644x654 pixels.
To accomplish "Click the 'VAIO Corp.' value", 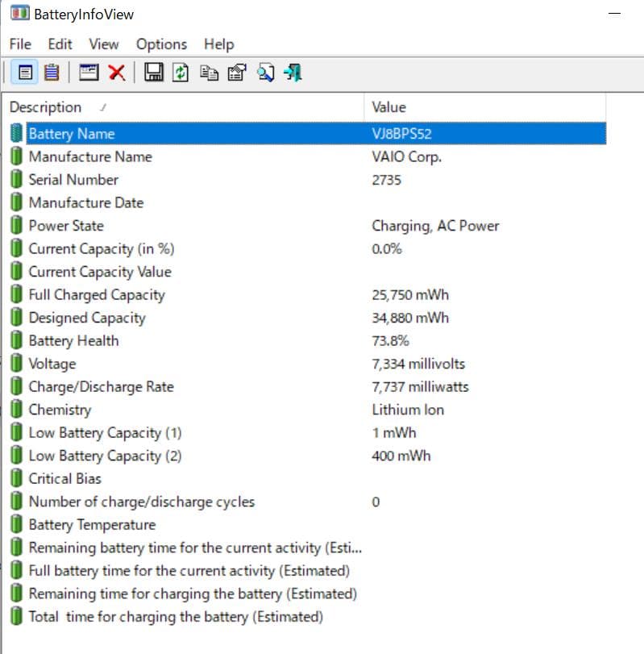I will 406,156.
